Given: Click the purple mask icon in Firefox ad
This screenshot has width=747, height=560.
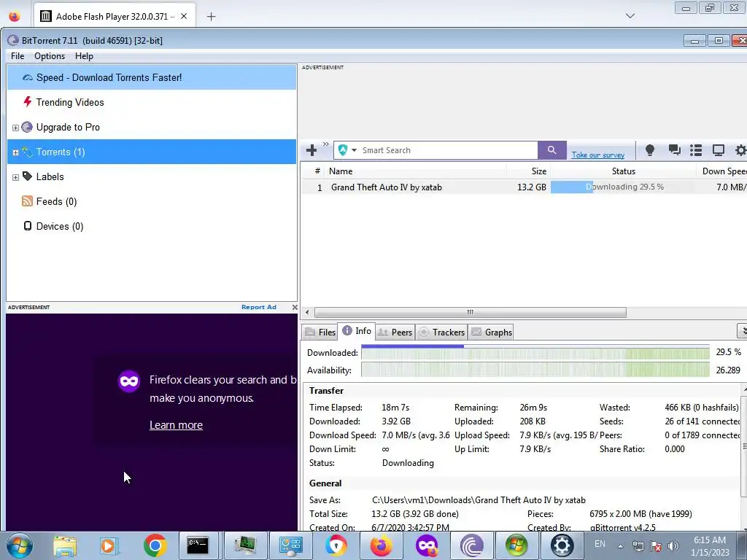Looking at the screenshot, I should pos(129,381).
